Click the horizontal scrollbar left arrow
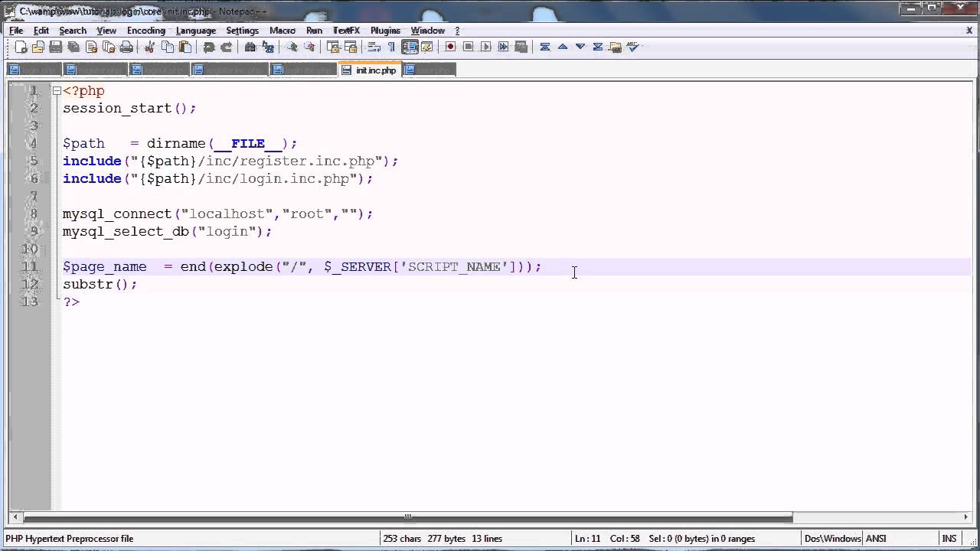The image size is (980, 551). click(x=15, y=517)
